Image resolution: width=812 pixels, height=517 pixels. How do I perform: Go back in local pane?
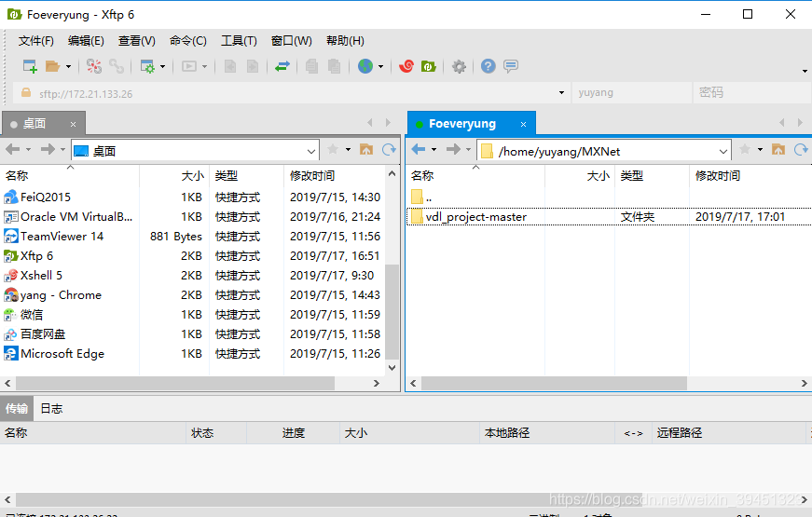click(13, 150)
